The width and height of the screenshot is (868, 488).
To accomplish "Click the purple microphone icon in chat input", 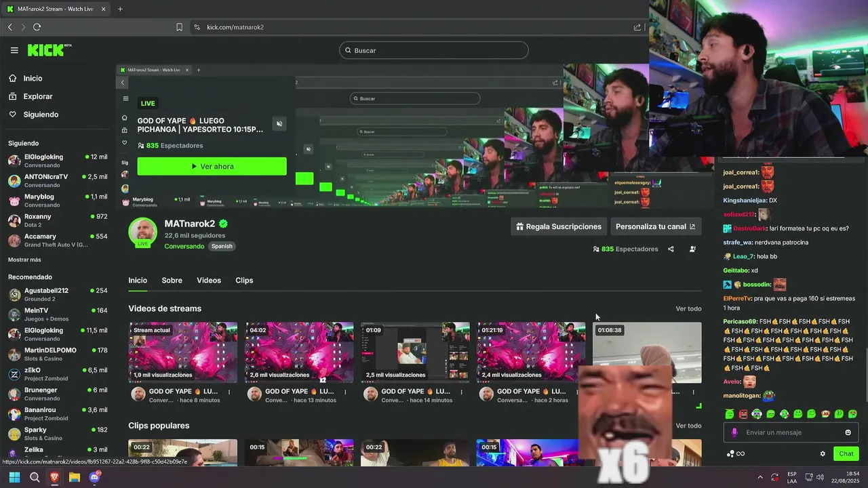I will pos(734,432).
